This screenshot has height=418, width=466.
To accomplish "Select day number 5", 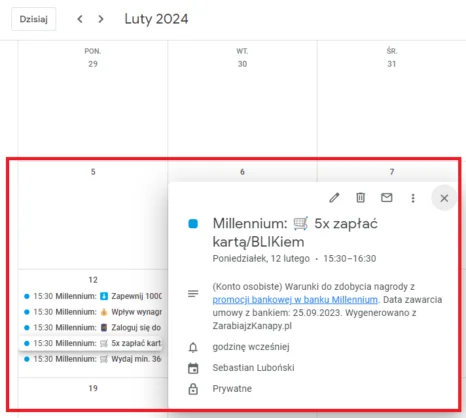I will pos(93,172).
